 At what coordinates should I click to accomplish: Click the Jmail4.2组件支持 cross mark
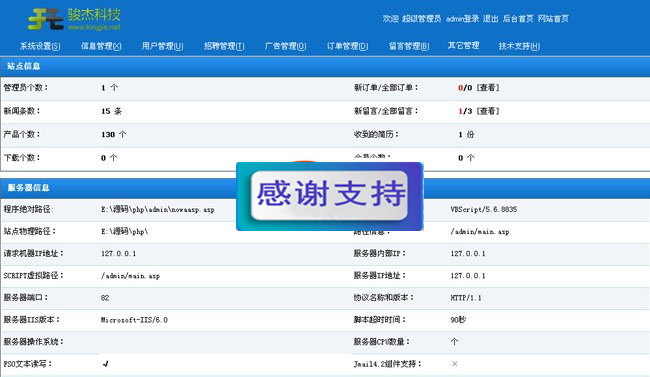pos(455,364)
